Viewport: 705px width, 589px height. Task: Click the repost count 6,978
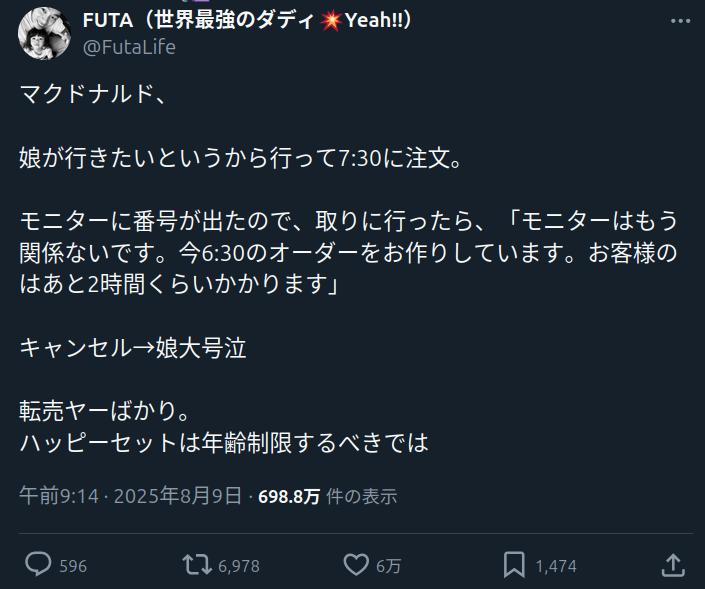point(238,566)
